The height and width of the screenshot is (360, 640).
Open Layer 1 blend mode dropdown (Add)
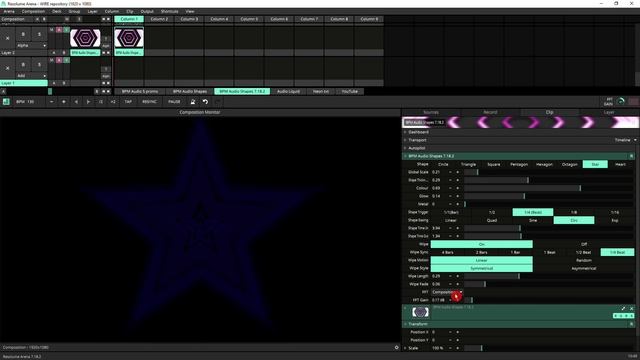pyautogui.click(x=31, y=76)
